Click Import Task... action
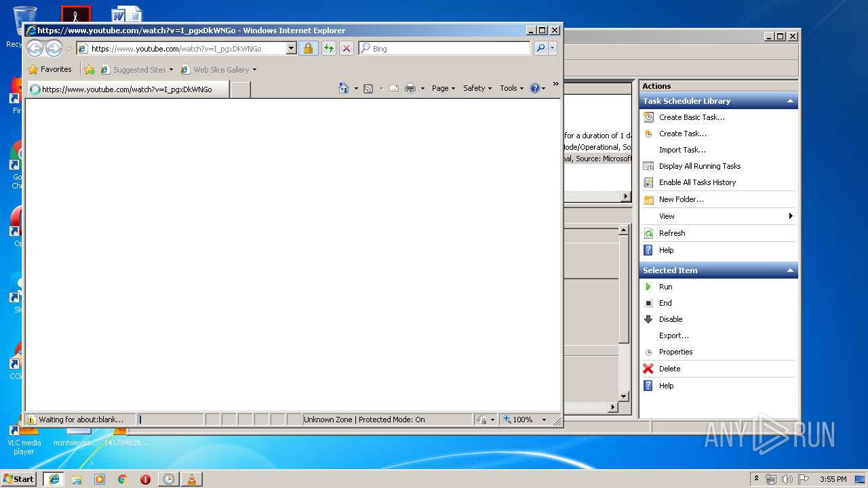 [682, 150]
